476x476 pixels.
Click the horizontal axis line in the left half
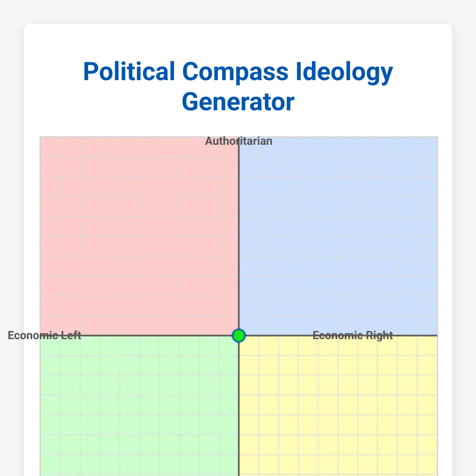(159, 336)
